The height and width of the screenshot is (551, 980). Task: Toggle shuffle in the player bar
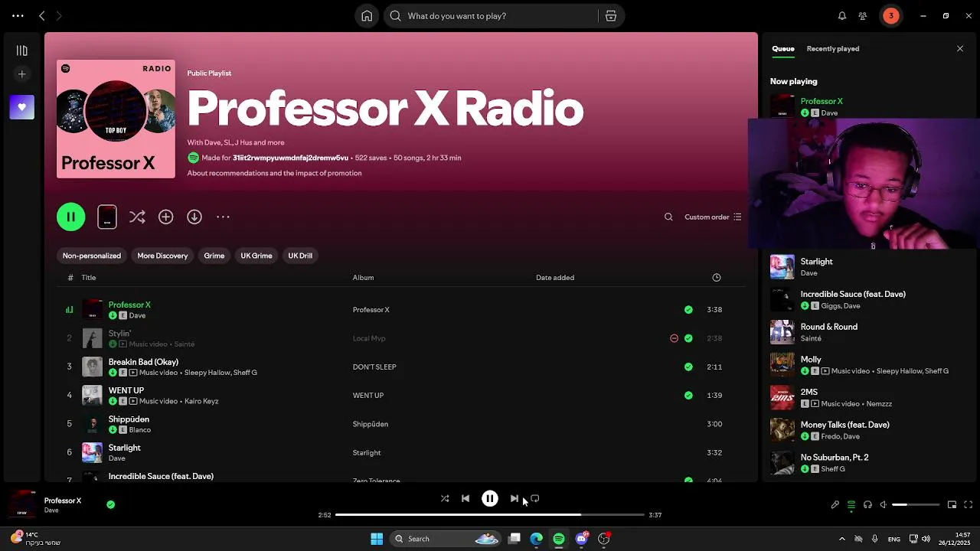coord(445,498)
